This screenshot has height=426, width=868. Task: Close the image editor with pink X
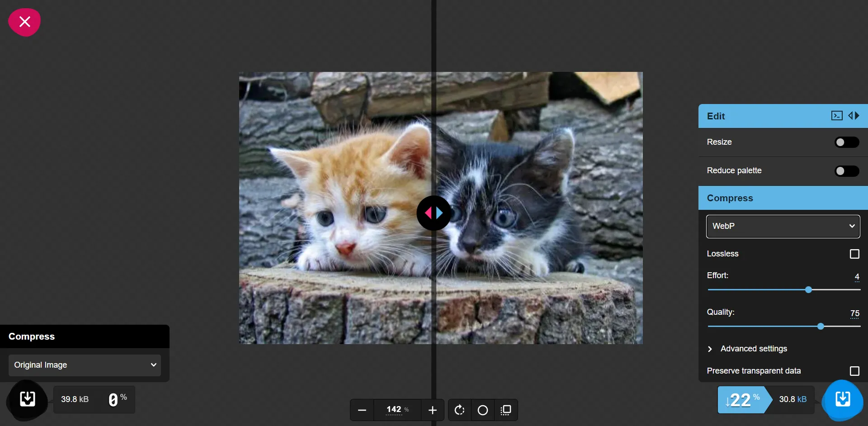click(x=24, y=22)
